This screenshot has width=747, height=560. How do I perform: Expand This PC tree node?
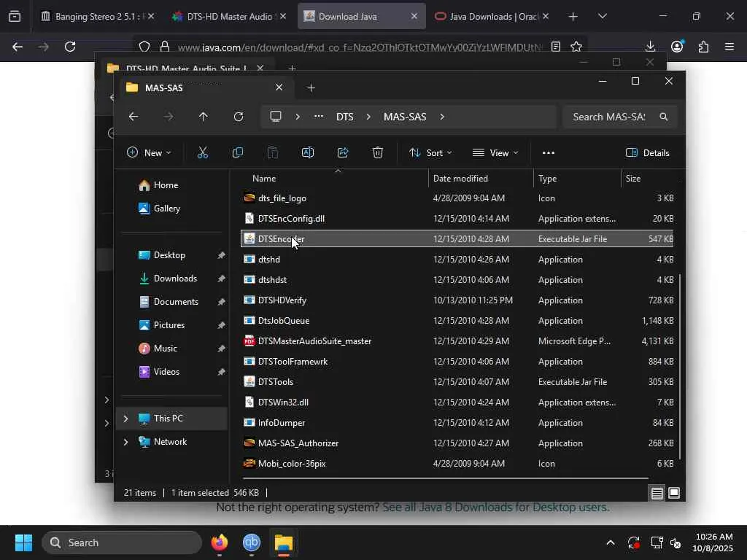click(x=125, y=419)
